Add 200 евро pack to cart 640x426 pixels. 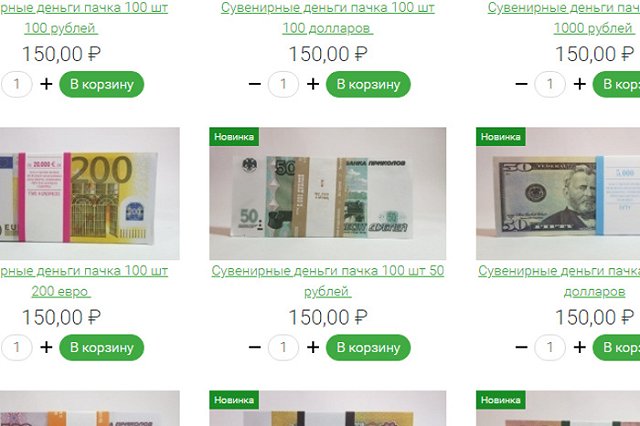[102, 347]
